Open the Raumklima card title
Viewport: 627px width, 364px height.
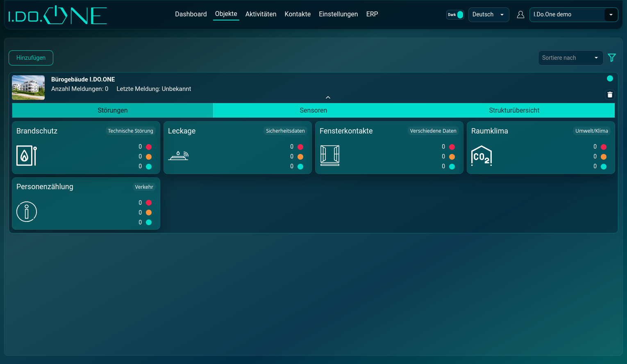click(x=490, y=131)
